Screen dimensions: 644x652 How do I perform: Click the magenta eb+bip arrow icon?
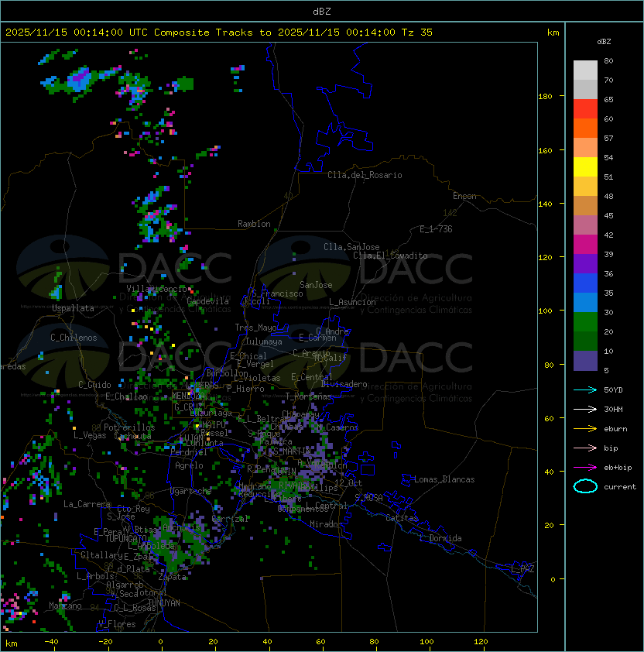click(585, 468)
